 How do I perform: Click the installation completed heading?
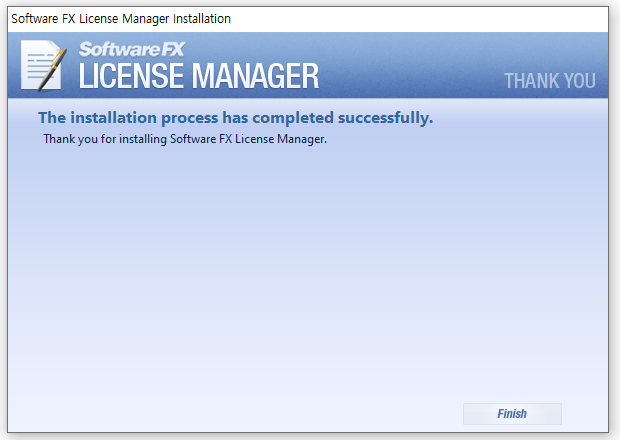click(x=235, y=118)
